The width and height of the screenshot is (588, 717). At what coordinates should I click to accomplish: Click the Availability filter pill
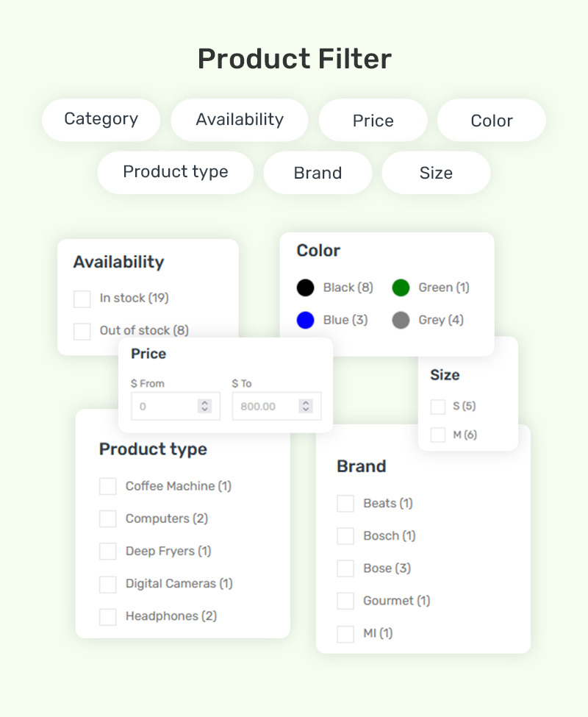[240, 120]
